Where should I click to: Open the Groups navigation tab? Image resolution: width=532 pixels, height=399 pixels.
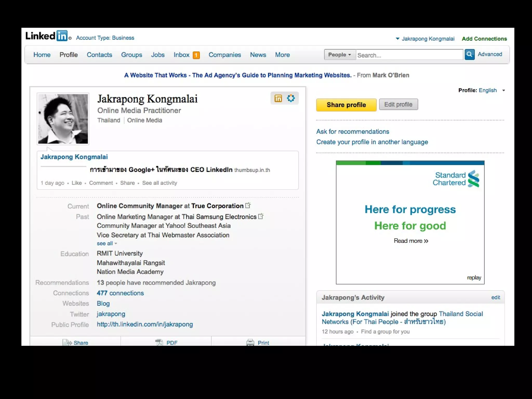tap(131, 55)
